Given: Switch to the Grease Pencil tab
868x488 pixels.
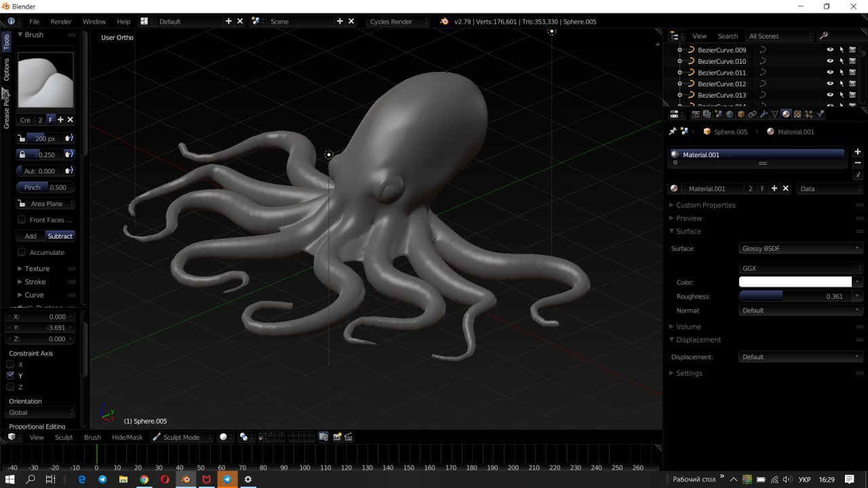Looking at the screenshot, I should [6, 108].
